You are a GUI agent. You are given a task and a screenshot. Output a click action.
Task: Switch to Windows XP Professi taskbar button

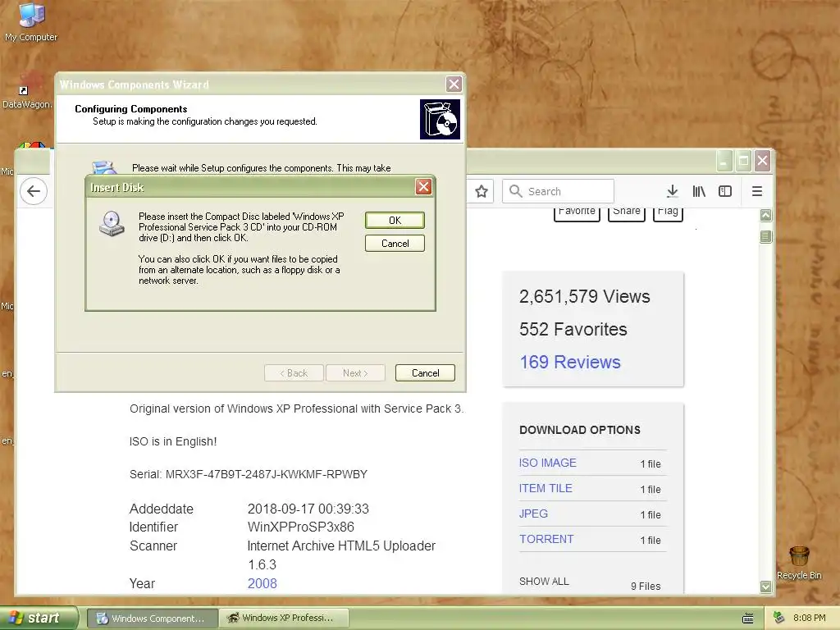pyautogui.click(x=285, y=619)
